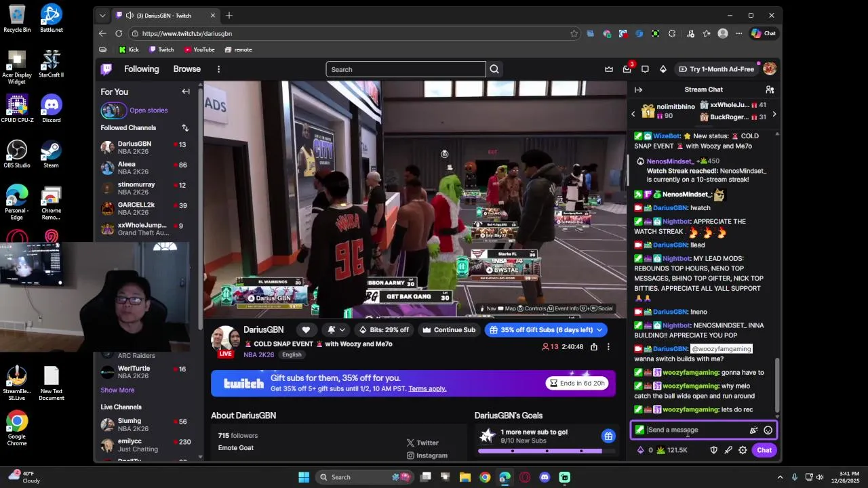Open the chat identity sword badge
This screenshot has width=868, height=488.
click(x=639, y=430)
